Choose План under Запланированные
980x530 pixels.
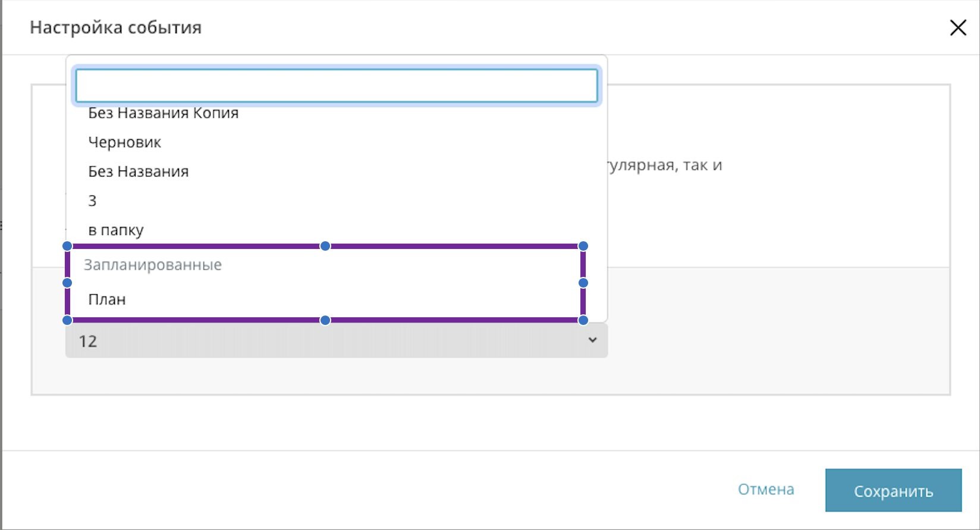click(107, 299)
